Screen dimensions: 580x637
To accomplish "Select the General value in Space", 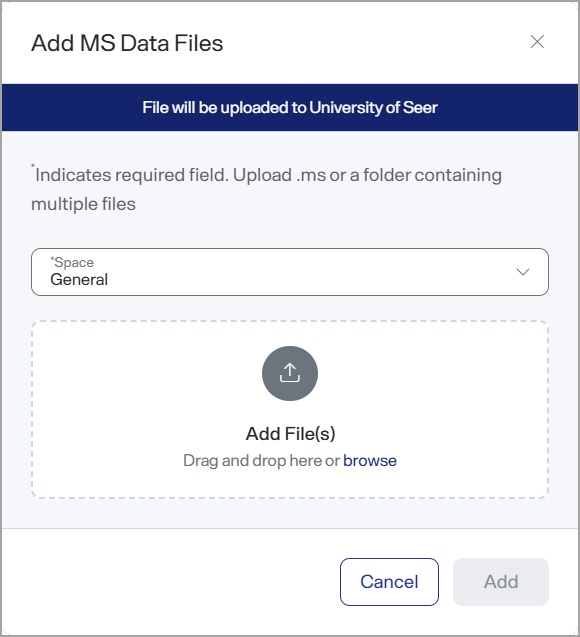I will coord(79,280).
